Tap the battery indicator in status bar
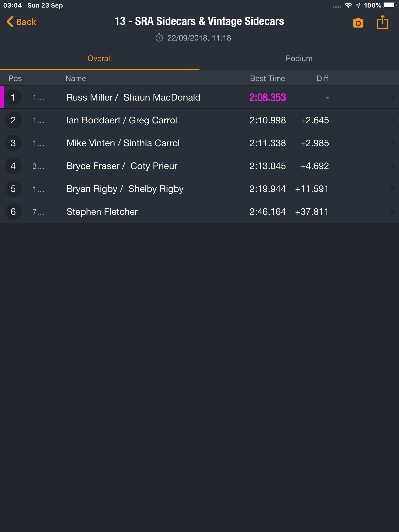Screen dimensions: 399x532 point(389,5)
